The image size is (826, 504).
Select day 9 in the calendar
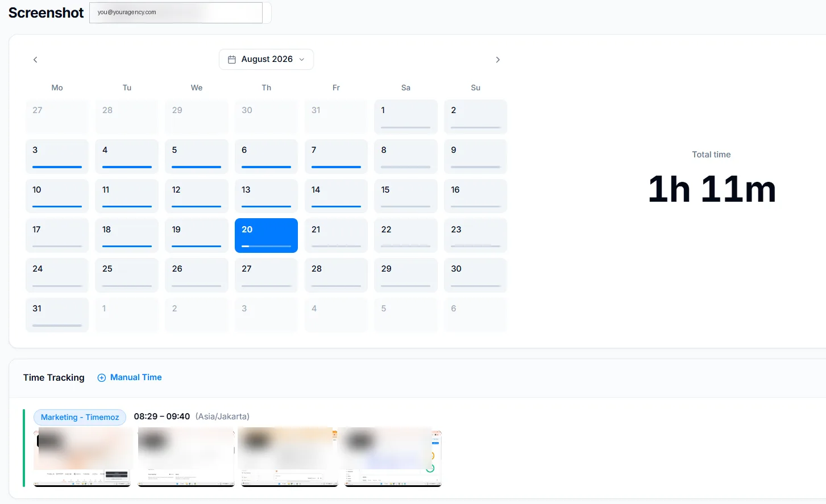point(475,156)
